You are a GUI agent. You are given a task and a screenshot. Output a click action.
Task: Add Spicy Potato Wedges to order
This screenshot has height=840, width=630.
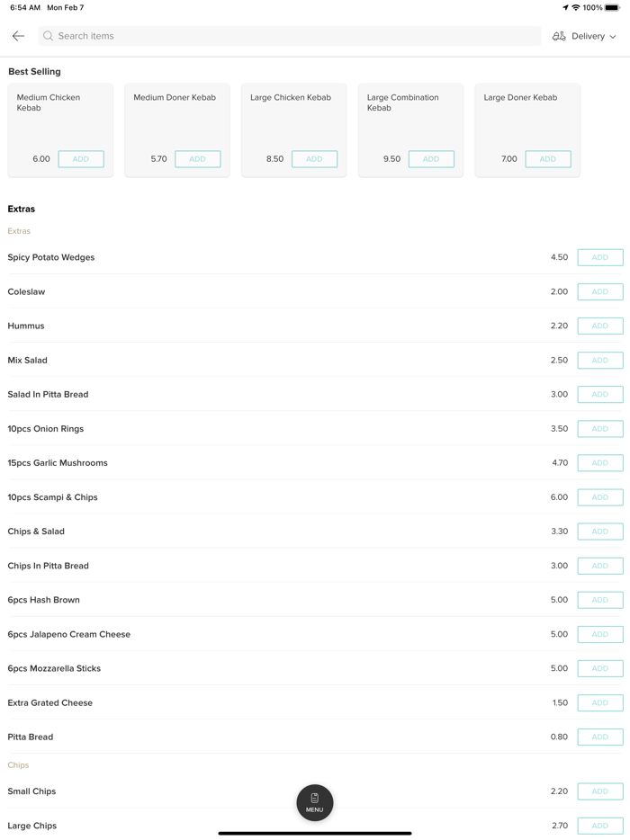600,257
